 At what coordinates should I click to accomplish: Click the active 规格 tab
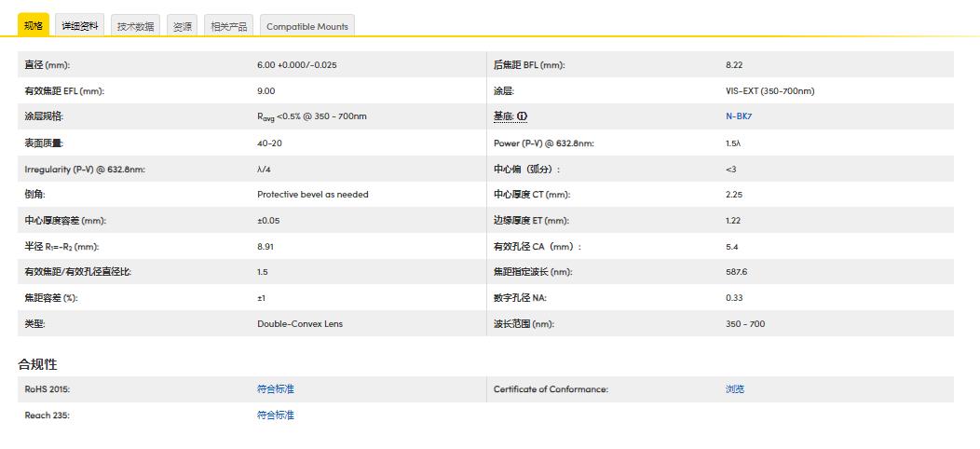coord(34,26)
